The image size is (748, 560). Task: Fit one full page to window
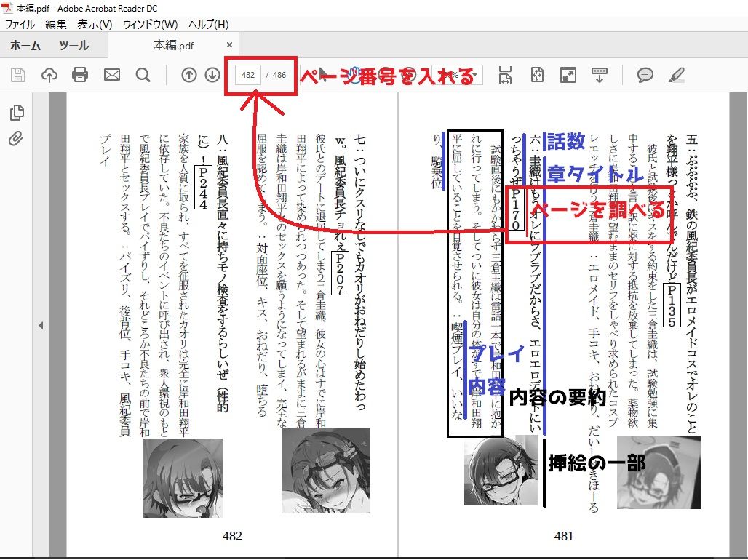coord(537,75)
